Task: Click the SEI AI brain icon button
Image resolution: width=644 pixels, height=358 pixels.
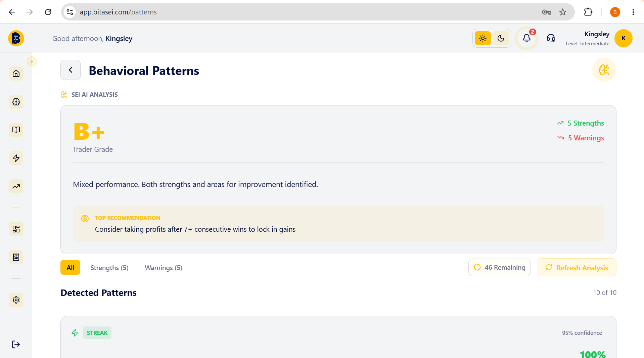Action: click(604, 70)
